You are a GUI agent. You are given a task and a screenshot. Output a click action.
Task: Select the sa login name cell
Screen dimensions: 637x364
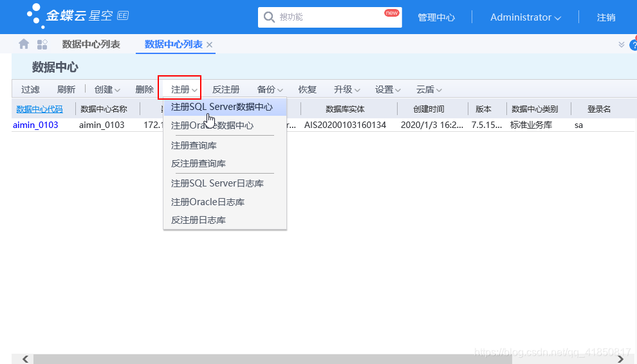(x=578, y=125)
